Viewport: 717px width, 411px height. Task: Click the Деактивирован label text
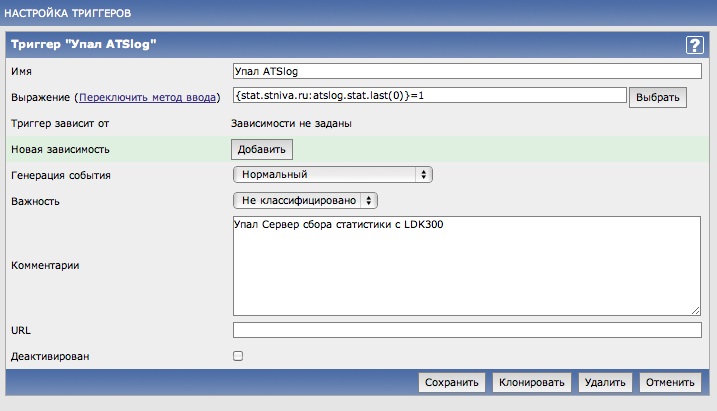click(x=47, y=356)
